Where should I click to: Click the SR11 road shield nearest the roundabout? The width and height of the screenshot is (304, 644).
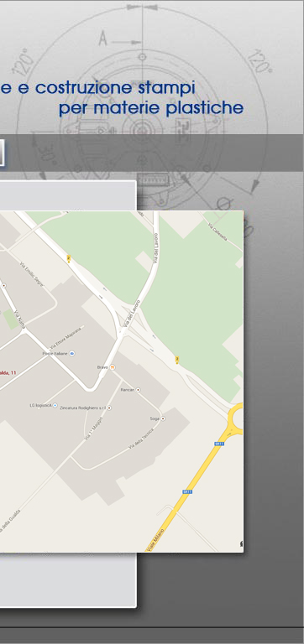coord(219,444)
